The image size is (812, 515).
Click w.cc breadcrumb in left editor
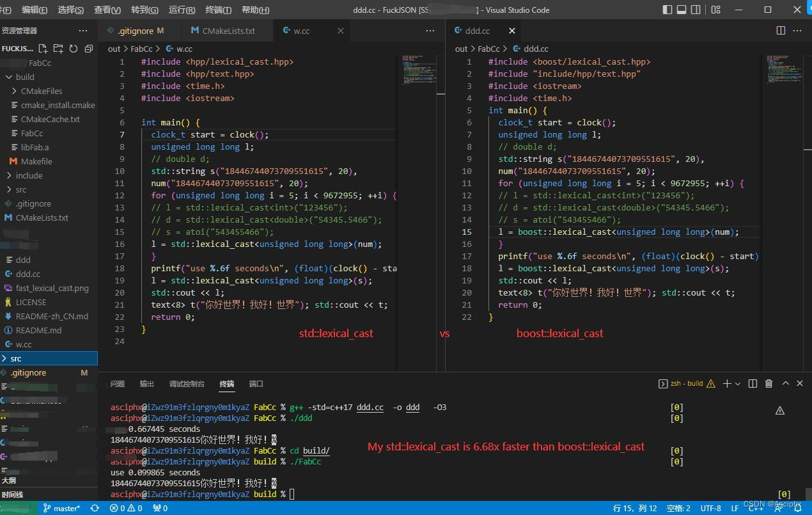[x=179, y=49]
